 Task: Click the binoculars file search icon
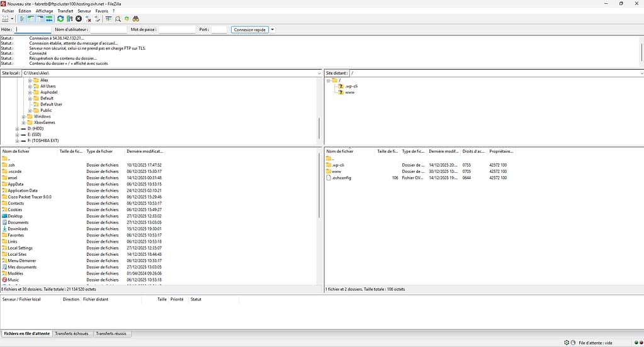(135, 19)
